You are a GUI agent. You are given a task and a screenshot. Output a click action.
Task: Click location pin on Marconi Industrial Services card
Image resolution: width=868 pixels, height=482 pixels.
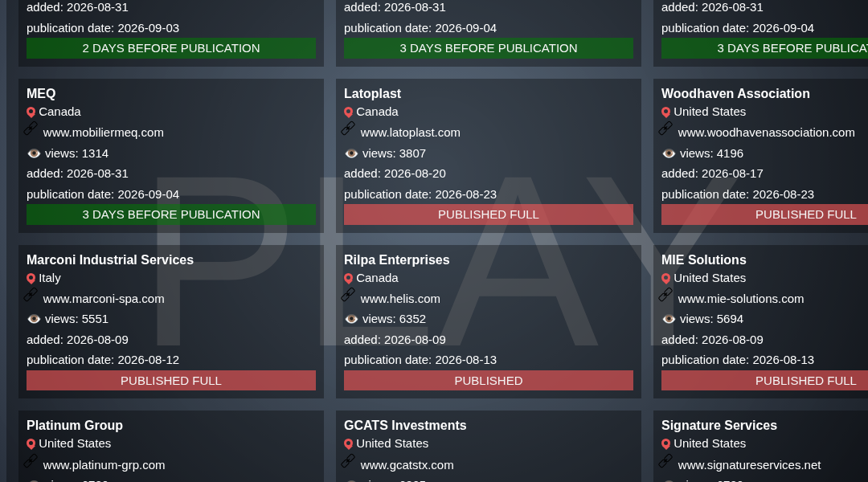31,279
